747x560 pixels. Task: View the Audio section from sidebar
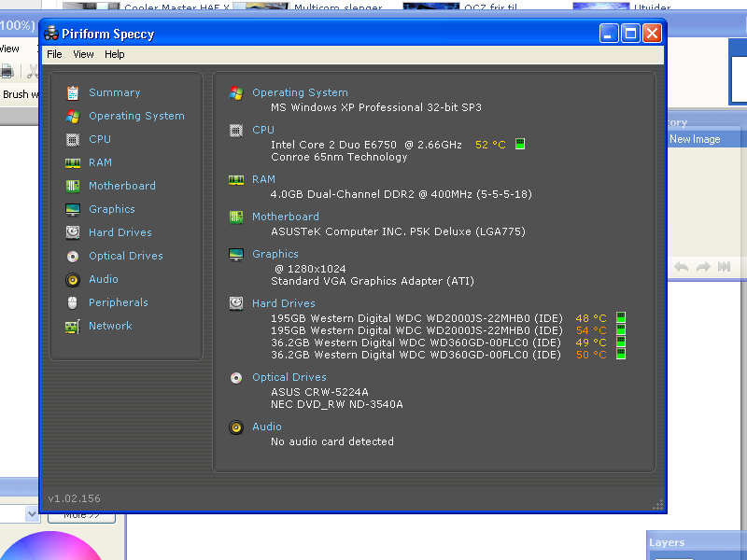click(x=104, y=279)
